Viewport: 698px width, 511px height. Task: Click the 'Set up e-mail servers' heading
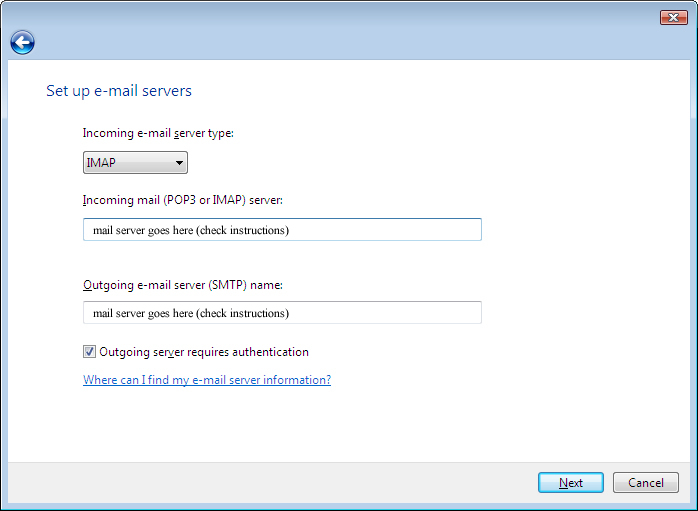tap(119, 91)
